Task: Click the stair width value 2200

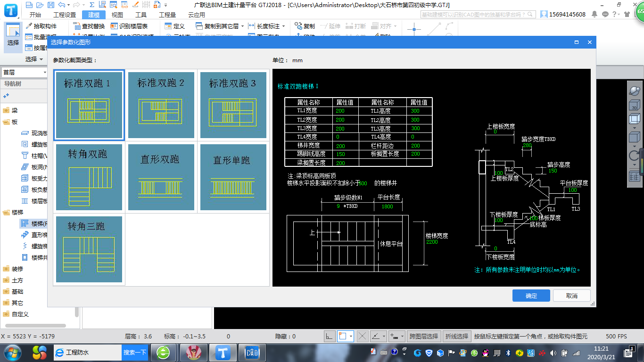Action: tap(432, 242)
